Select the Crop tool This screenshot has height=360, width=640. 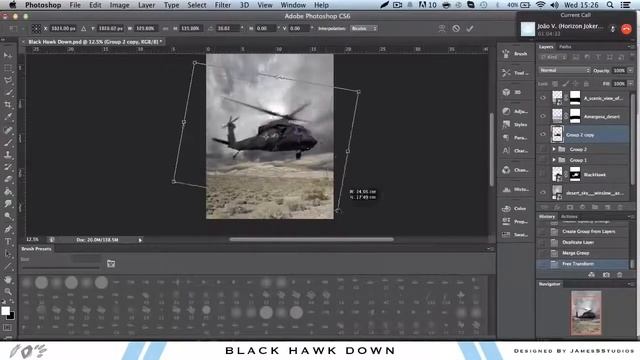click(x=7, y=104)
